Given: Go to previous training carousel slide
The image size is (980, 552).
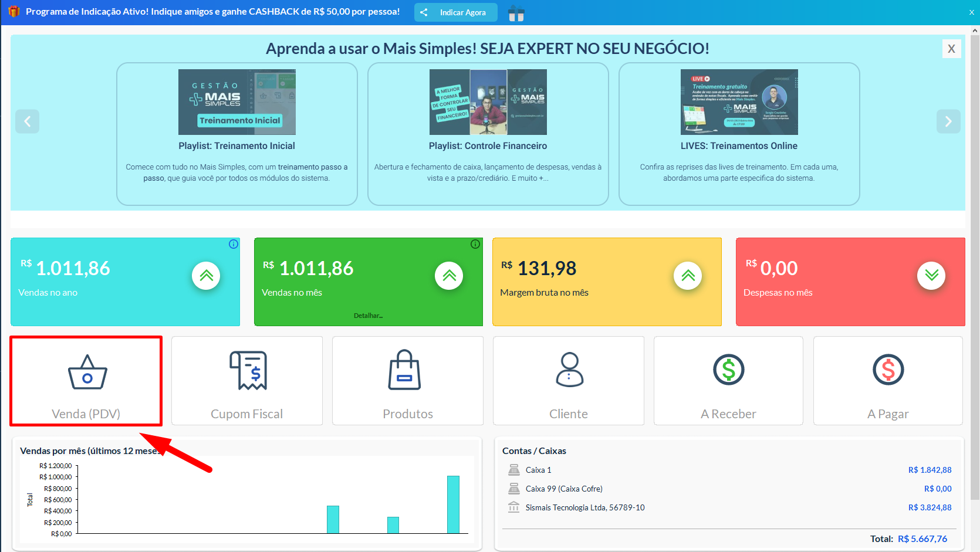Looking at the screenshot, I should [27, 121].
